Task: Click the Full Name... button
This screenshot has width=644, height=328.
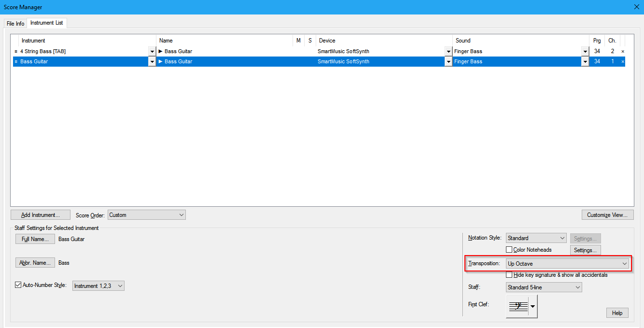Action: pos(35,239)
